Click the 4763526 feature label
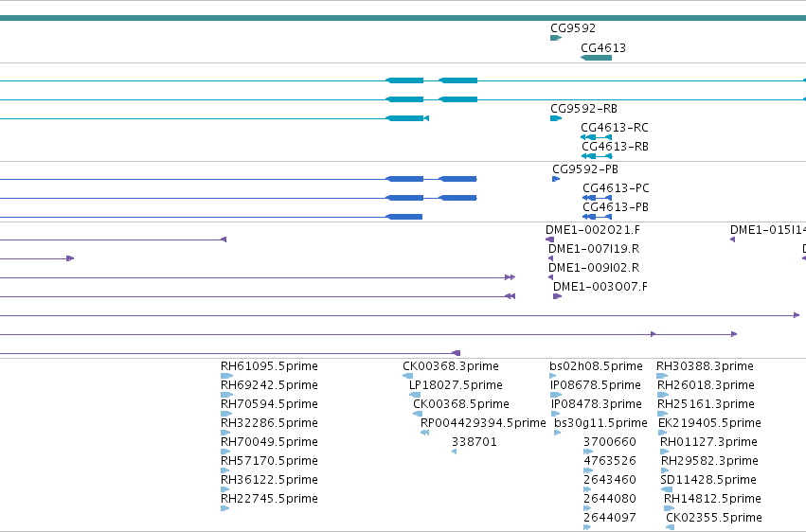Viewport: 806px width, 532px height. click(610, 462)
